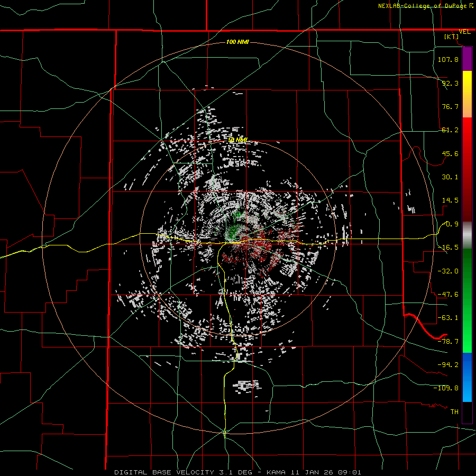Click the -109.8 velocity scale value

(446, 388)
